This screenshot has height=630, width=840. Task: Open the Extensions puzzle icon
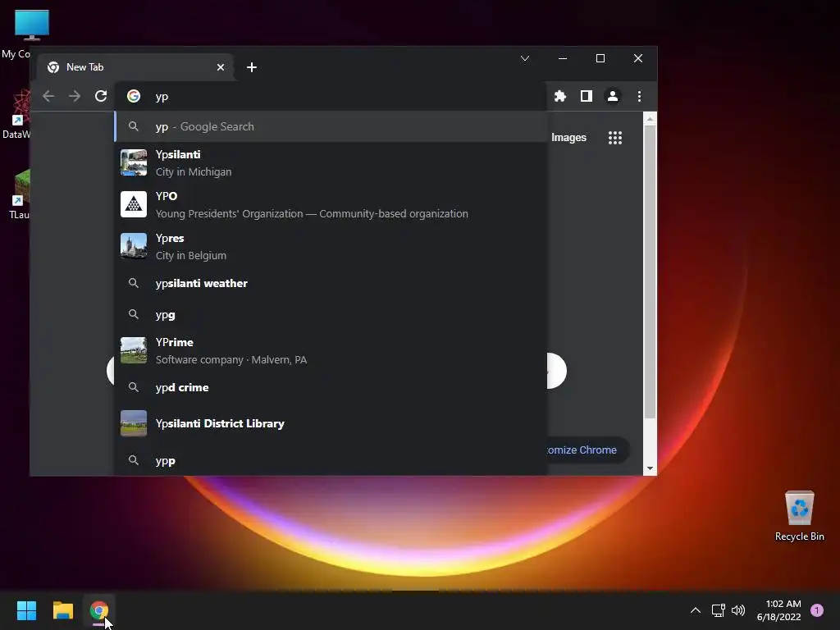pos(559,97)
